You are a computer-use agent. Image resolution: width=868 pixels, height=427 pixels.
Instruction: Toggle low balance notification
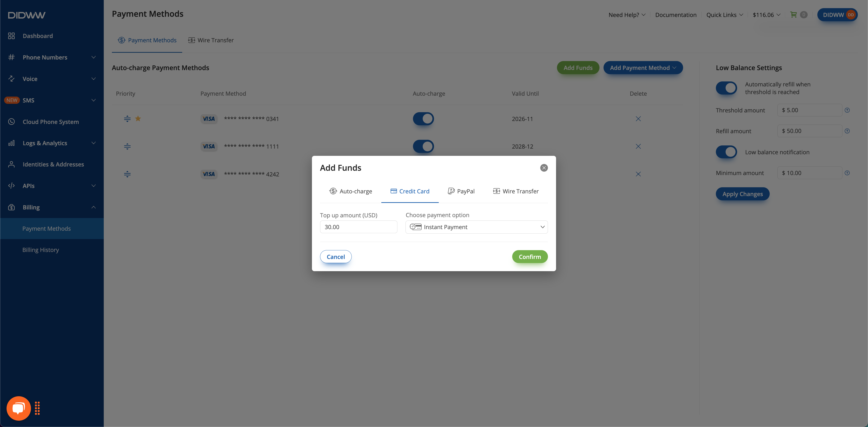tap(726, 152)
